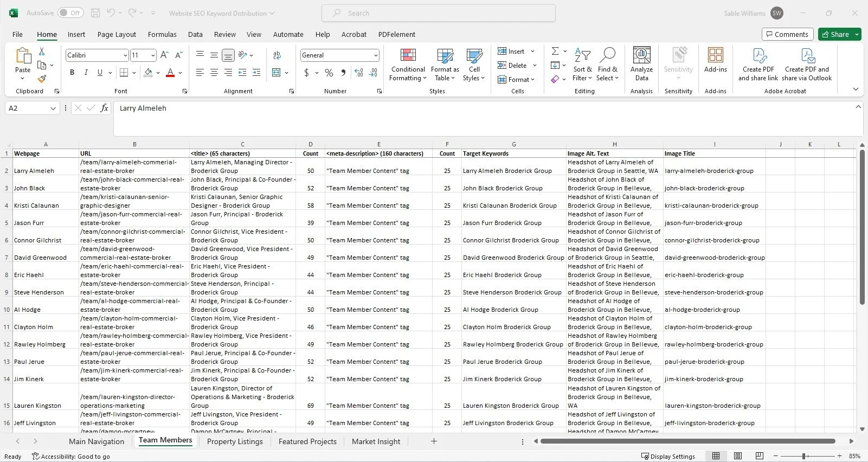Click Increase Indent icon
Viewport: 868px width, 462px height.
click(256, 72)
